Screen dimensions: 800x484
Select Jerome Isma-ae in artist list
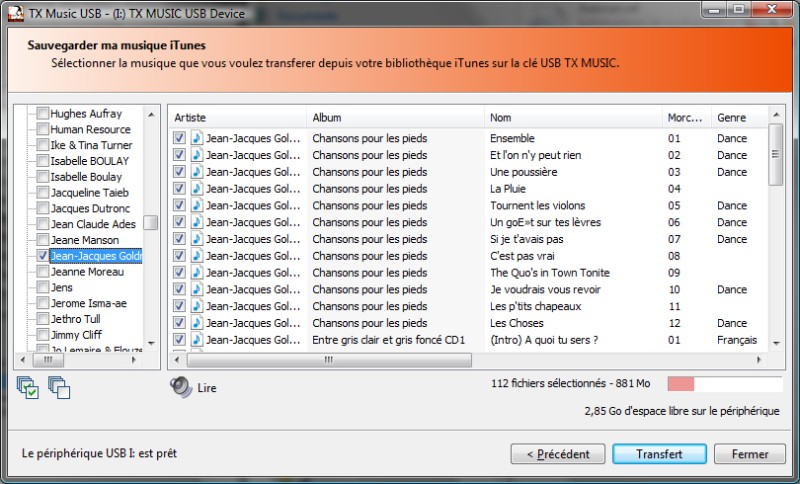coord(88,303)
